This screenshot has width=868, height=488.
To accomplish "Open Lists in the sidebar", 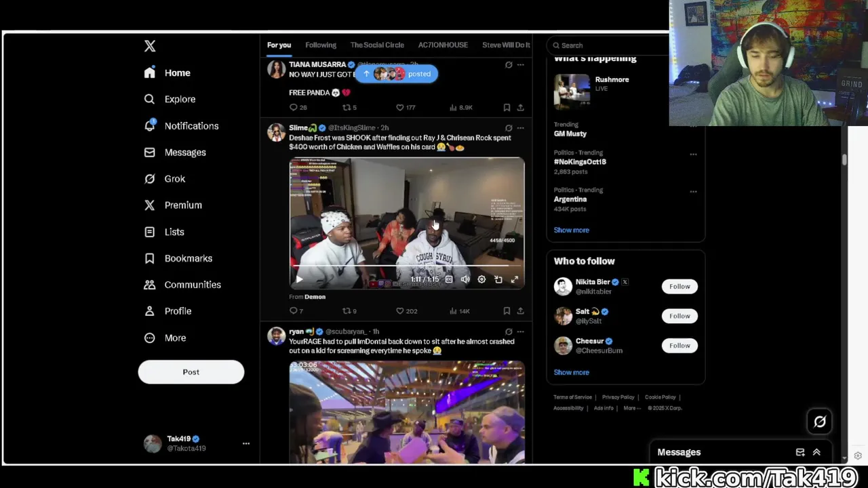I will (x=164, y=232).
